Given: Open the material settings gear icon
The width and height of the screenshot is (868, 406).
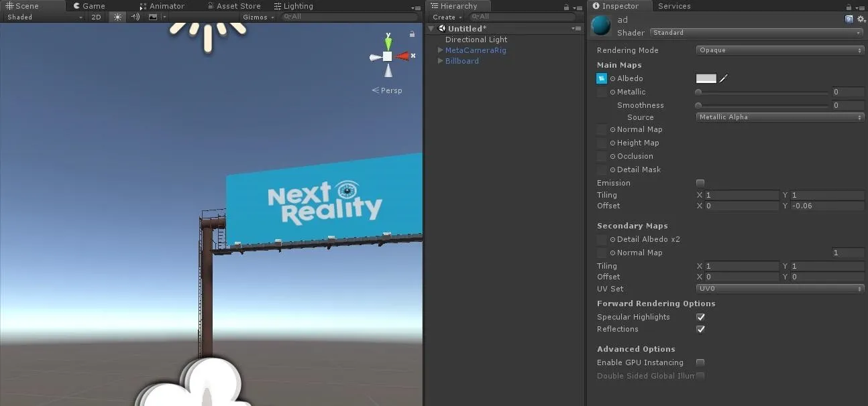Looking at the screenshot, I should 861,19.
